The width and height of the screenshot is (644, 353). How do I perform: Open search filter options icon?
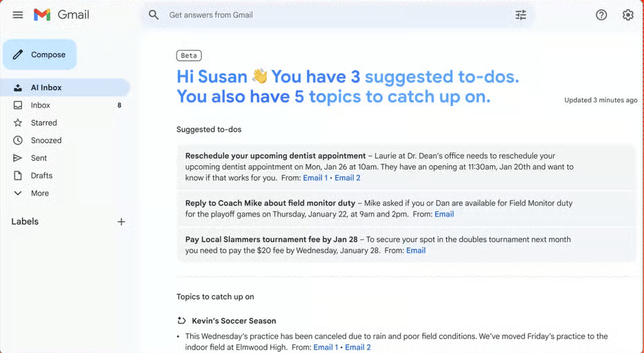[521, 15]
